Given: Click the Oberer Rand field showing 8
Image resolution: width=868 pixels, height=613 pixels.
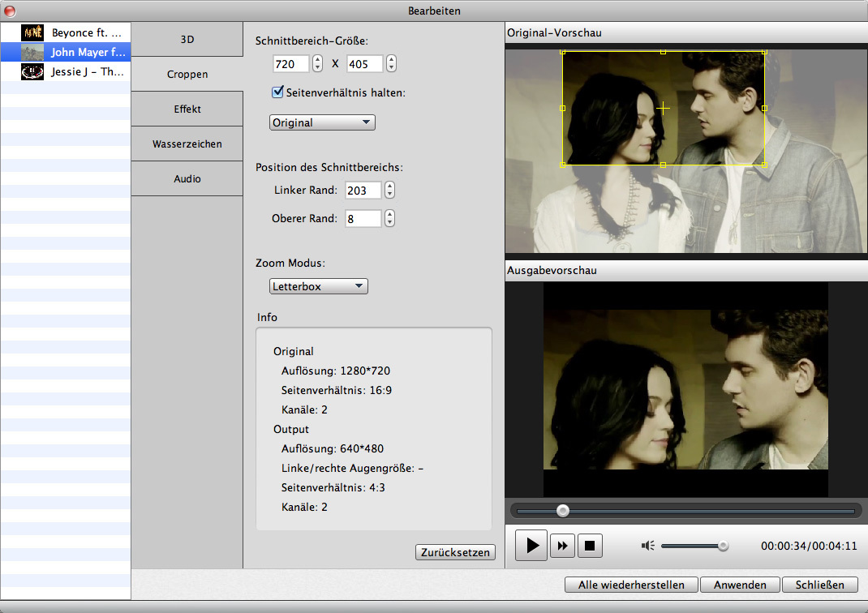Looking at the screenshot, I should point(363,219).
